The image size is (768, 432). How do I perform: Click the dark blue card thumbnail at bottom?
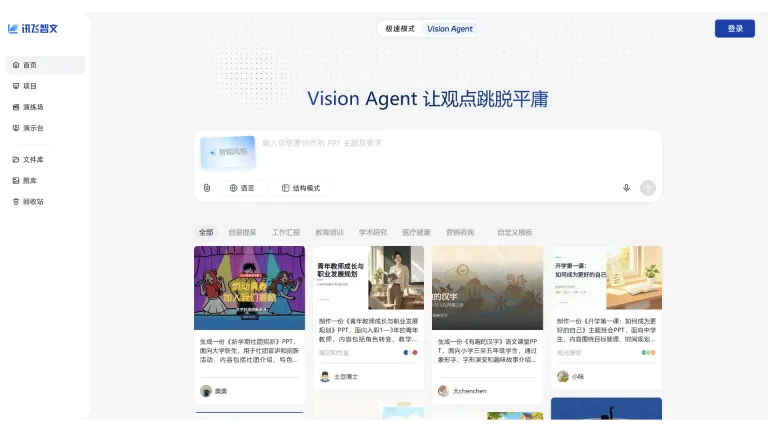(606, 409)
